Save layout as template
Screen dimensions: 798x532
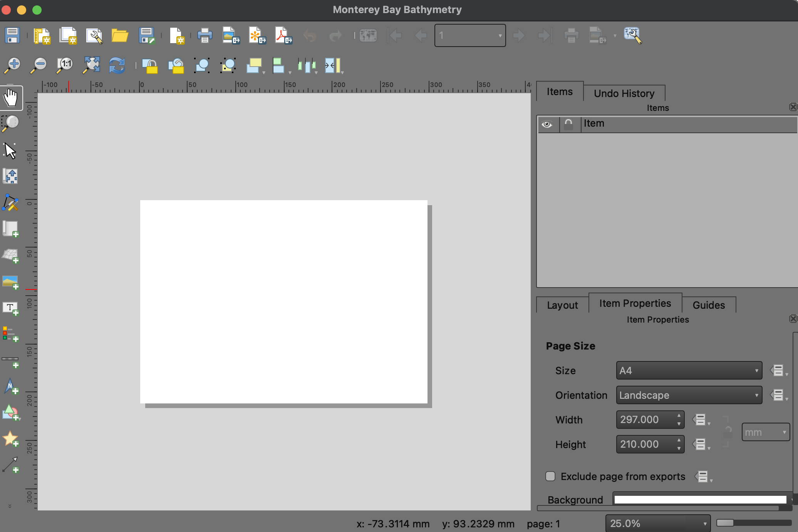[147, 35]
